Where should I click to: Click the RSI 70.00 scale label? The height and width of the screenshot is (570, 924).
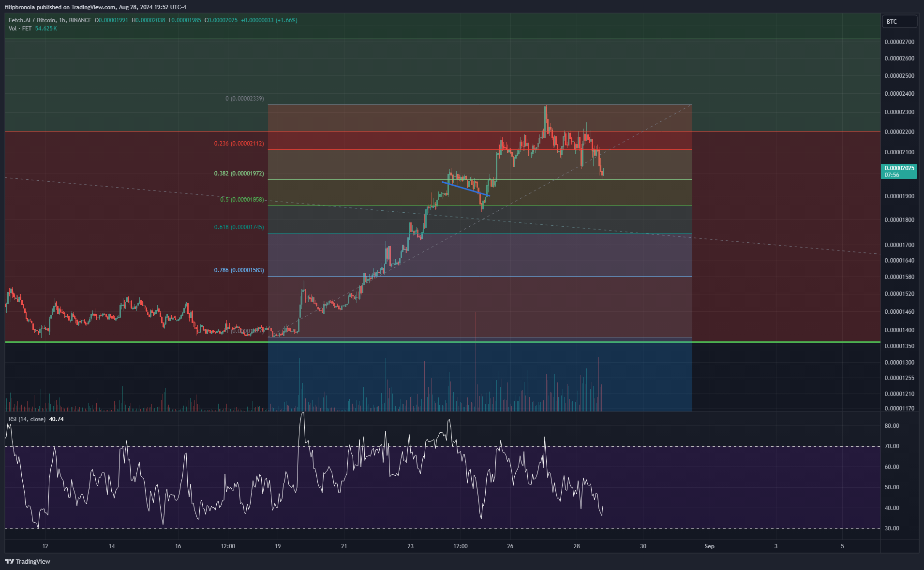892,446
